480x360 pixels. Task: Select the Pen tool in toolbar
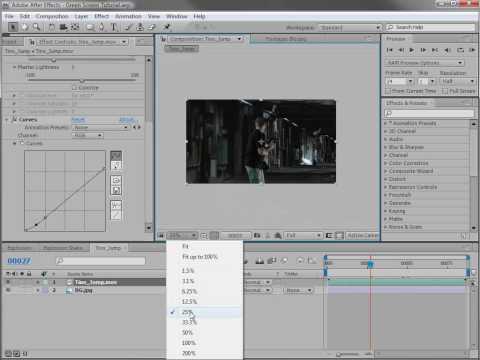pos(102,27)
